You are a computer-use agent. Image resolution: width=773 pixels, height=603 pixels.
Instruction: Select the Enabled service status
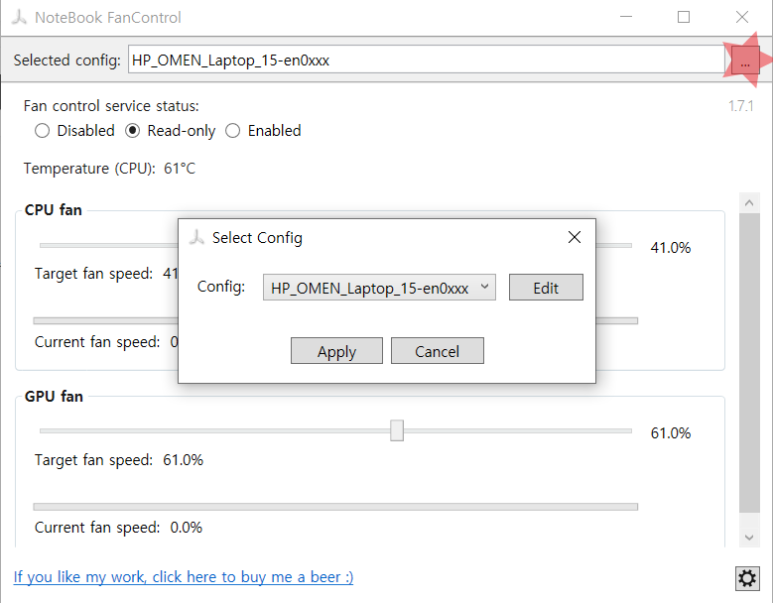tap(263, 131)
